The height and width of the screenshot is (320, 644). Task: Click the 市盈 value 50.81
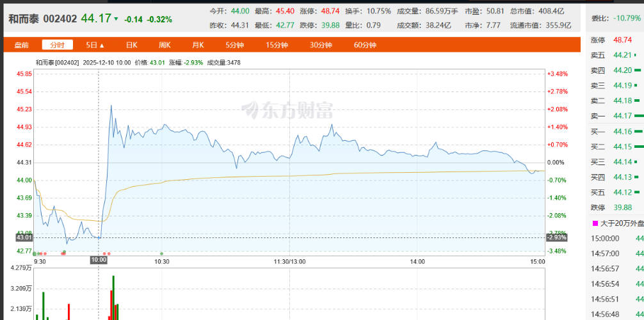coord(494,11)
